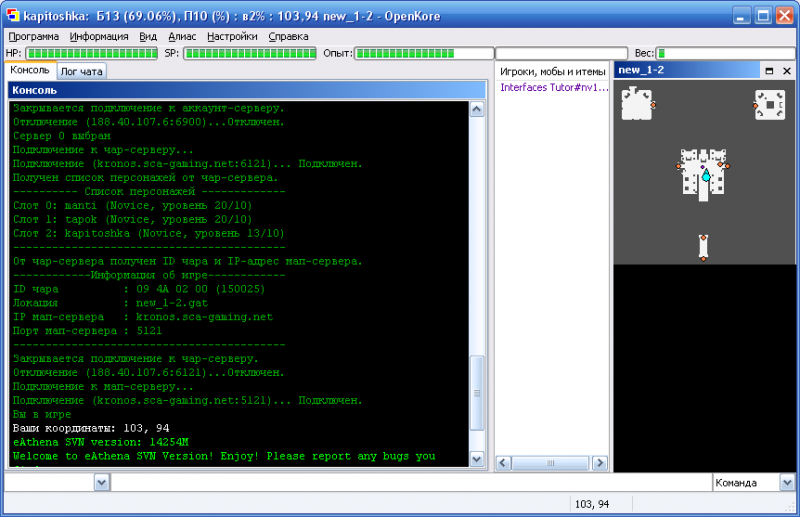Click the console vertical scrollbar thumb
The image size is (800, 517).
477,393
